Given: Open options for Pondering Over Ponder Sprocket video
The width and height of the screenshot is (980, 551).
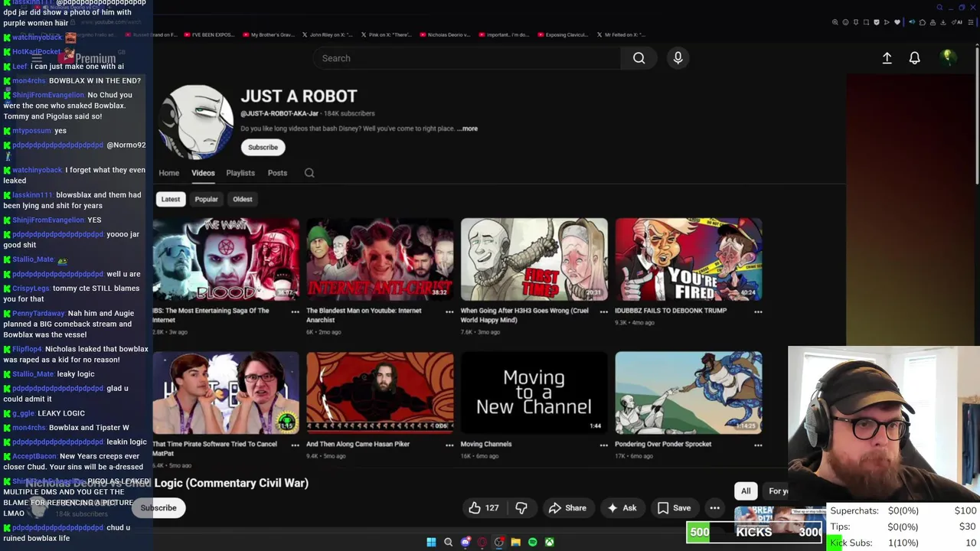Looking at the screenshot, I should [758, 445].
